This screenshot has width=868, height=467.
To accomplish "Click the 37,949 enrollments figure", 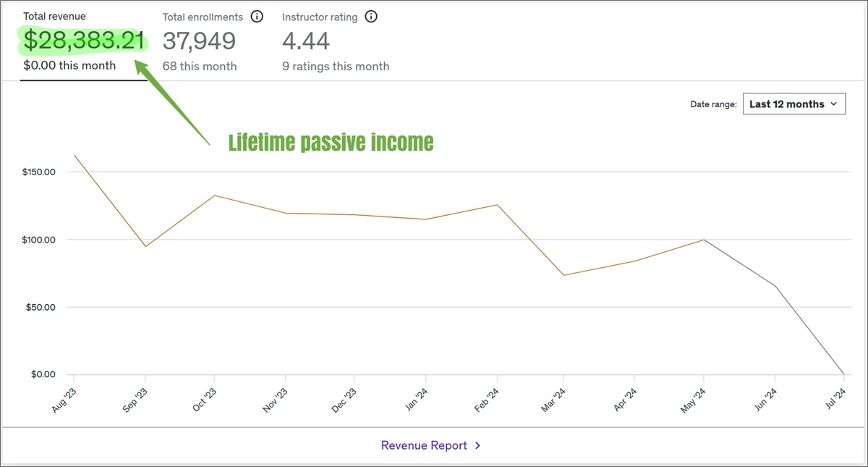I will pos(199,41).
